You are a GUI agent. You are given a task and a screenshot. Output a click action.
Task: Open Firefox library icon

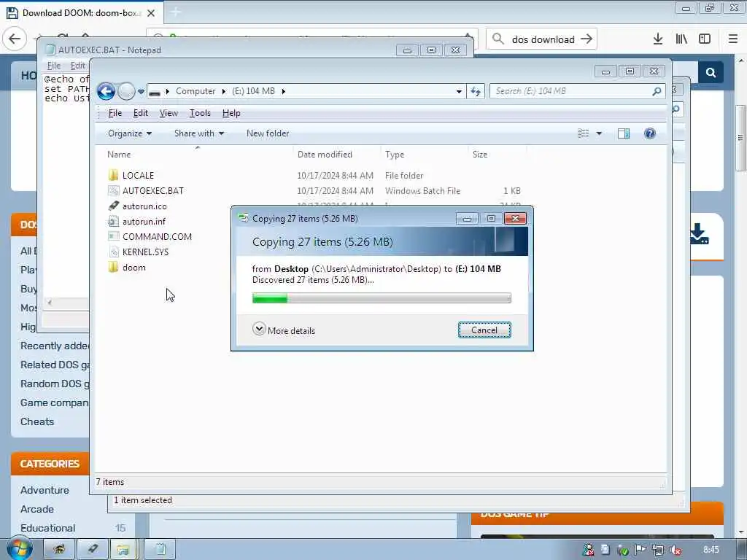click(681, 39)
